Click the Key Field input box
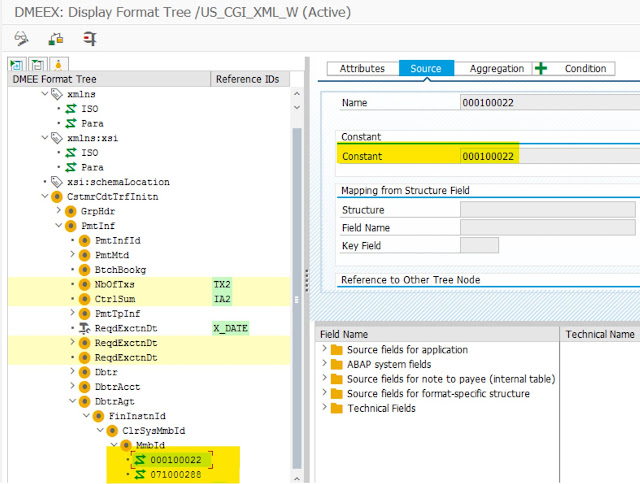Screen dimensions: 640x484 click(479, 245)
